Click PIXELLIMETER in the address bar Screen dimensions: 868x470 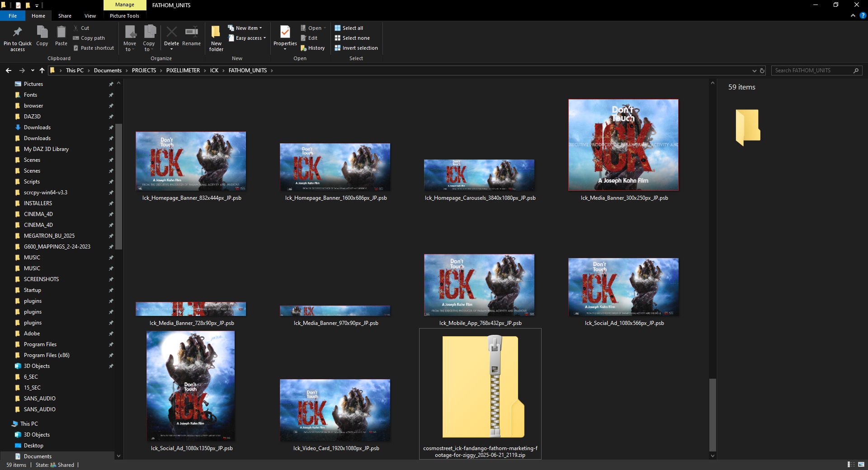(183, 70)
